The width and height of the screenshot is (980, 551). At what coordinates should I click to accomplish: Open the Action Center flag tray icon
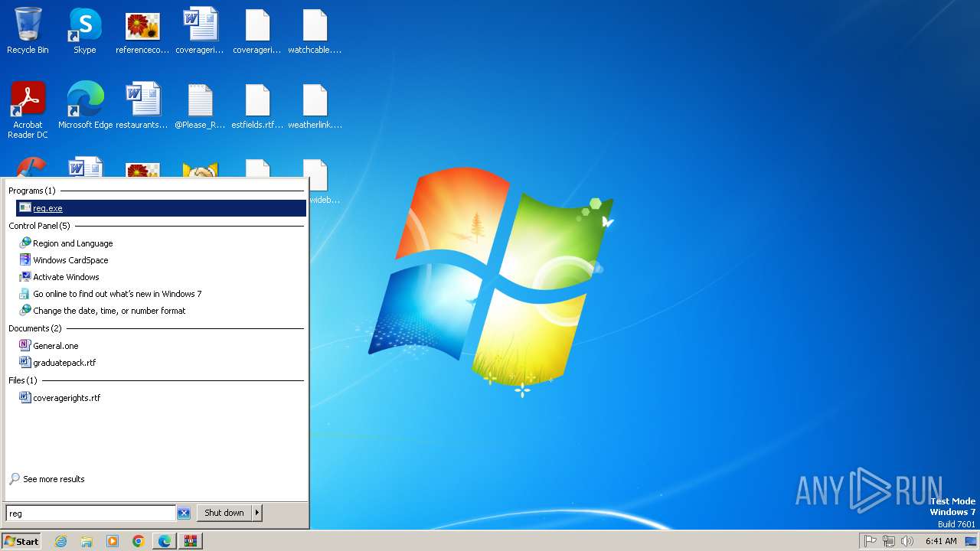871,541
